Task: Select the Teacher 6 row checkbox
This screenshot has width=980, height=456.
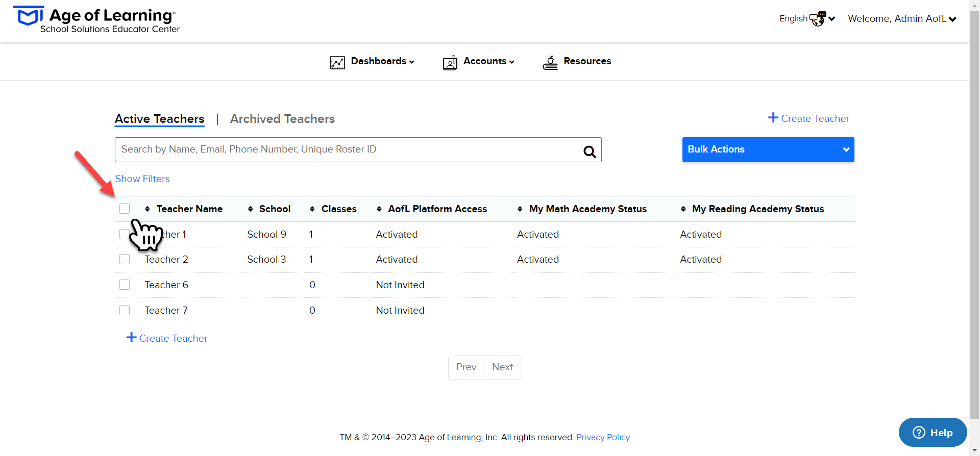Action: [x=125, y=285]
